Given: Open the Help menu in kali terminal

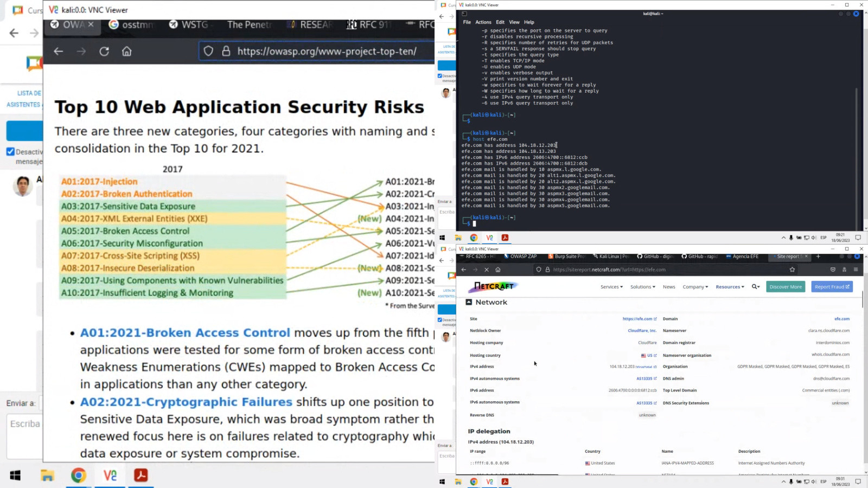Looking at the screenshot, I should 529,22.
